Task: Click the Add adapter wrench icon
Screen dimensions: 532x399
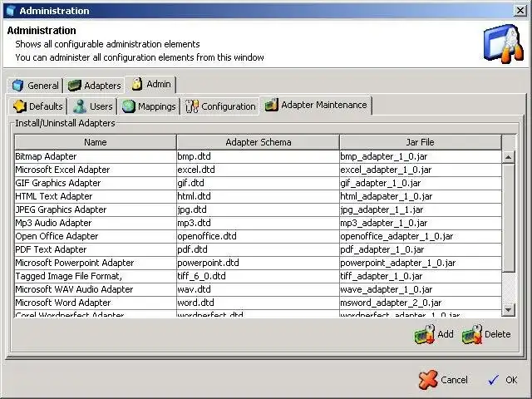Action: (x=425, y=334)
